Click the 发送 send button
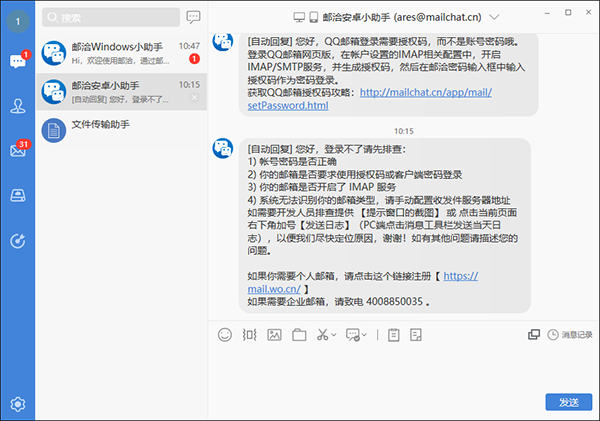Image resolution: width=600 pixels, height=421 pixels. tap(569, 402)
